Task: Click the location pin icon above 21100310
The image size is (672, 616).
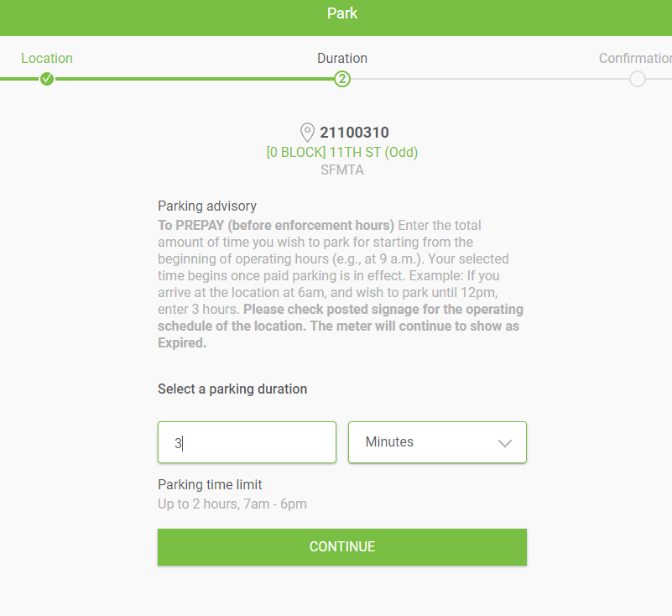Action: click(307, 132)
